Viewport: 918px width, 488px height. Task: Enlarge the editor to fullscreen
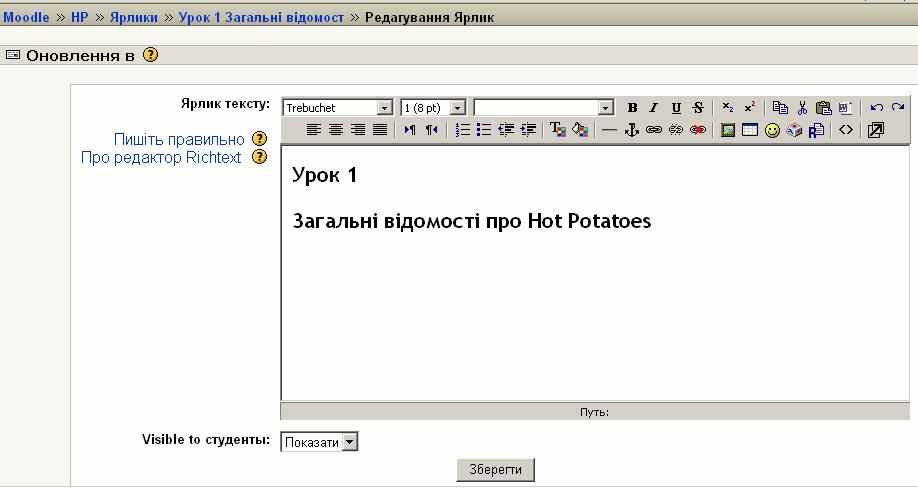876,130
